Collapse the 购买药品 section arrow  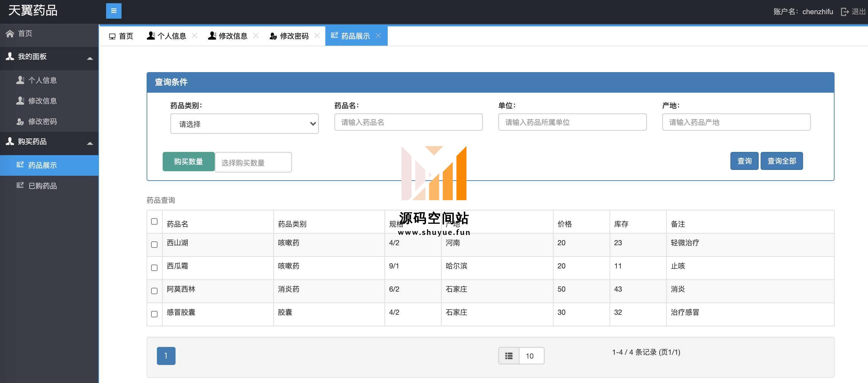tap(90, 144)
